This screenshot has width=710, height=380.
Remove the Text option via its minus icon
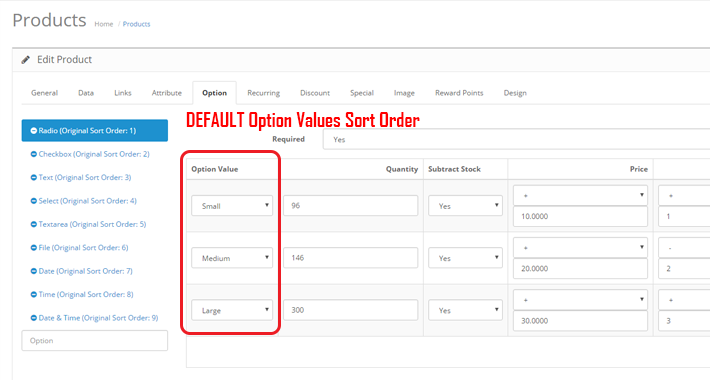(x=34, y=178)
